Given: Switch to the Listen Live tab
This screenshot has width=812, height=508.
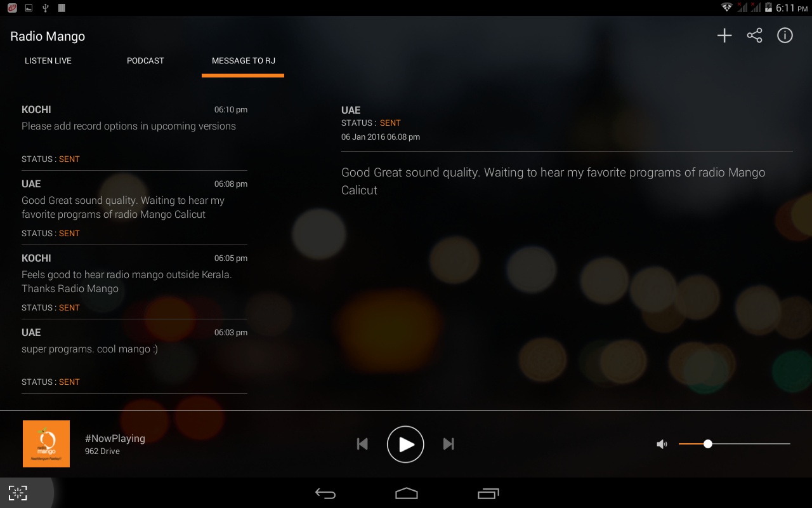Looking at the screenshot, I should [x=48, y=61].
